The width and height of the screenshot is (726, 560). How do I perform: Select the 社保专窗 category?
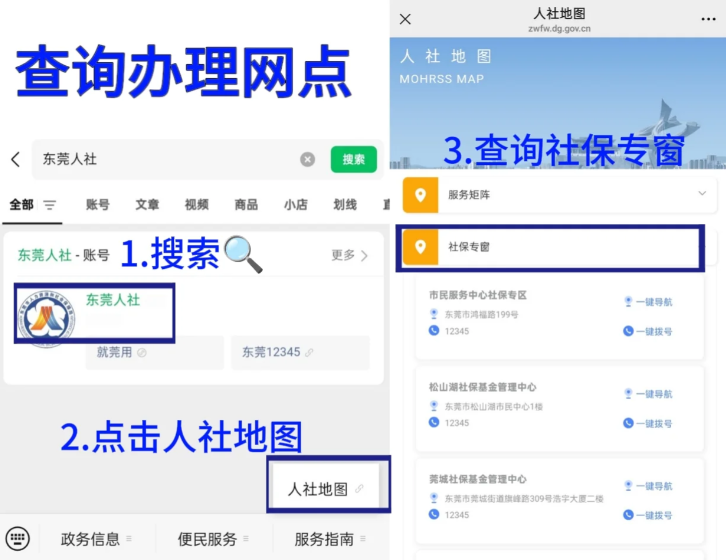pyautogui.click(x=551, y=246)
